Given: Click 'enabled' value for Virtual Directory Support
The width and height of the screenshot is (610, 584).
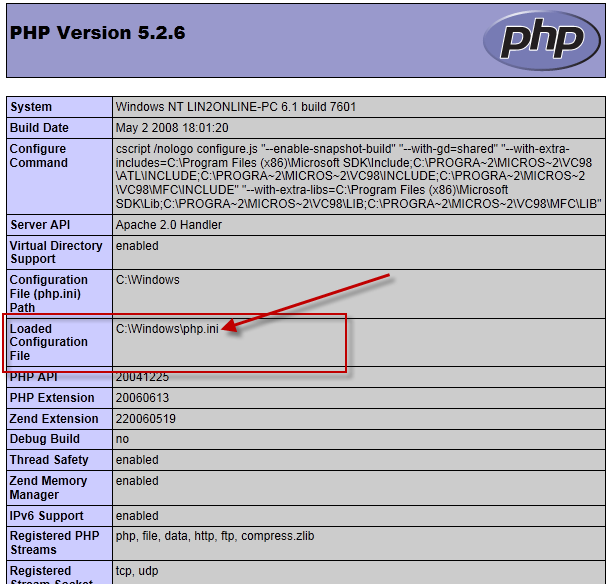Looking at the screenshot, I should (137, 246).
